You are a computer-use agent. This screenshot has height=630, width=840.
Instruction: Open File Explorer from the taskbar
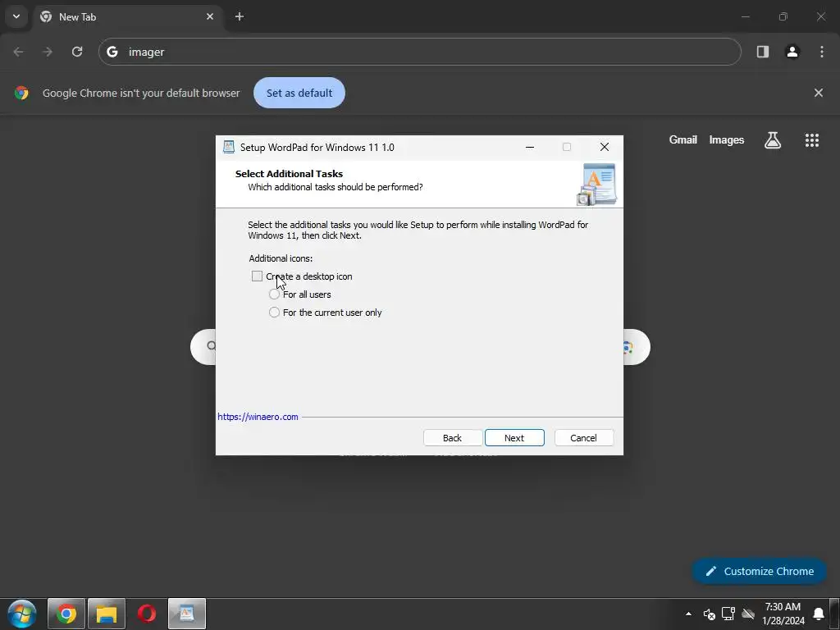[107, 614]
